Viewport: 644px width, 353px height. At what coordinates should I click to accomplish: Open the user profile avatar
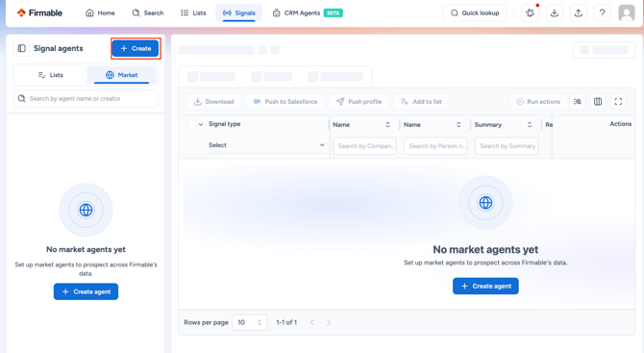click(627, 13)
